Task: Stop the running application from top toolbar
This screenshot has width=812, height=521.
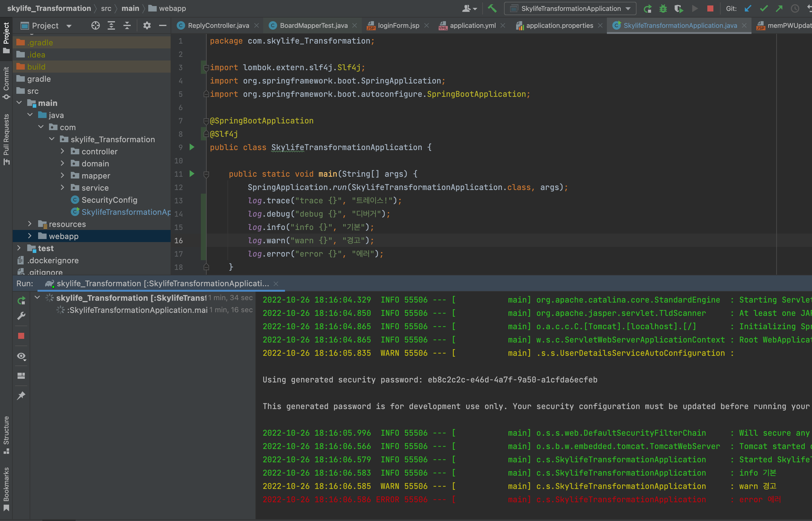Action: [x=710, y=8]
